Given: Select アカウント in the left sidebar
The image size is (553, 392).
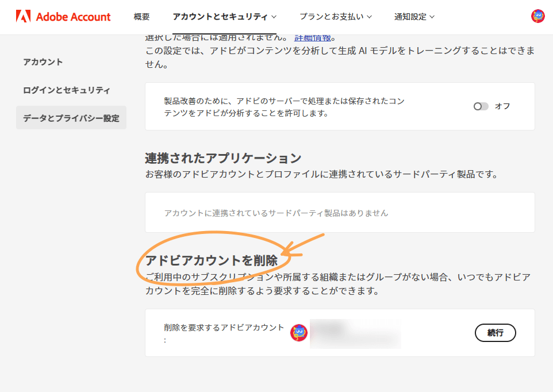Looking at the screenshot, I should (x=43, y=62).
